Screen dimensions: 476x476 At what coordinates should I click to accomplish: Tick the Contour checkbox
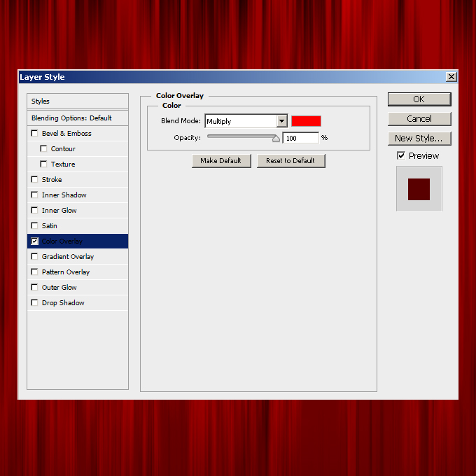[x=44, y=149]
